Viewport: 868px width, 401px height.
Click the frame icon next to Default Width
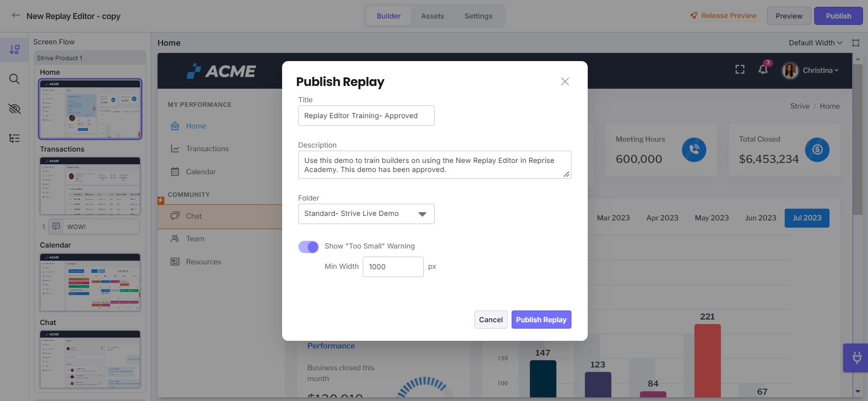856,43
